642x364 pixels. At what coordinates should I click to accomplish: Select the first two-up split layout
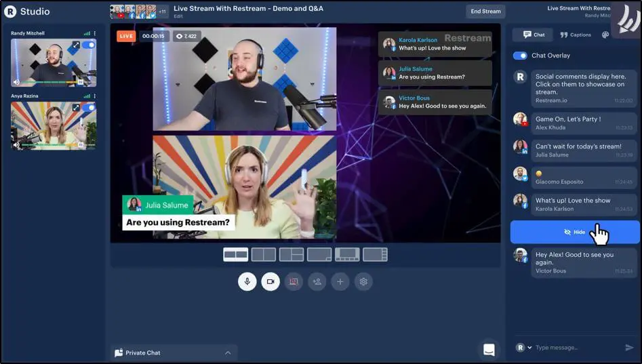click(235, 255)
